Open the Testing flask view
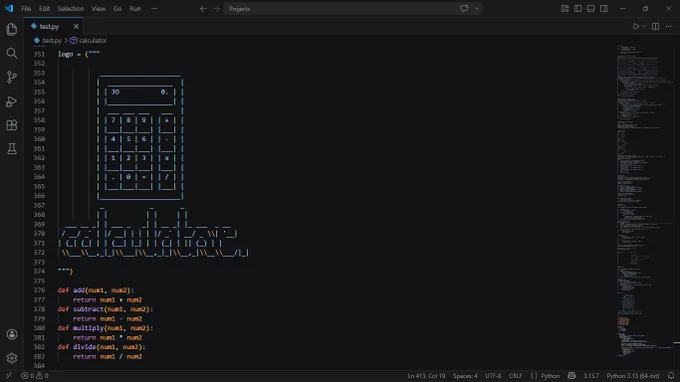The height and width of the screenshot is (382, 680). point(12,149)
